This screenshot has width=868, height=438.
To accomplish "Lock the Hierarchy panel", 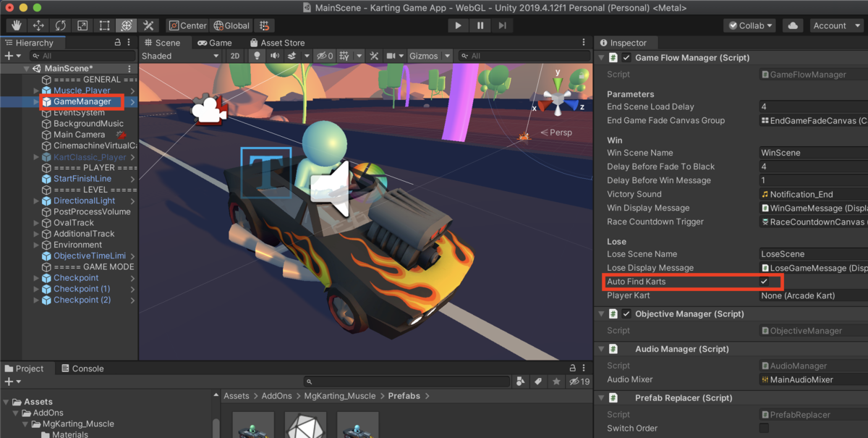I will click(x=118, y=43).
